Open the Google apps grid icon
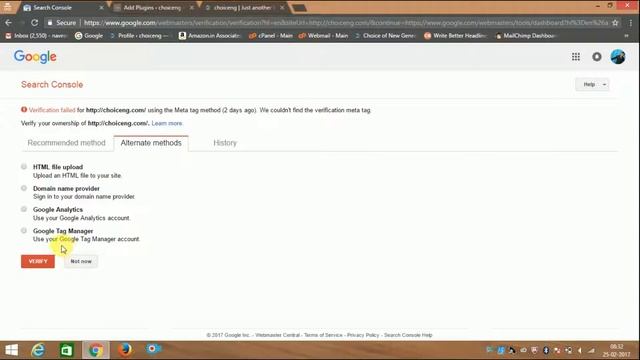Screen dimensions: 640x360 (x=576, y=57)
